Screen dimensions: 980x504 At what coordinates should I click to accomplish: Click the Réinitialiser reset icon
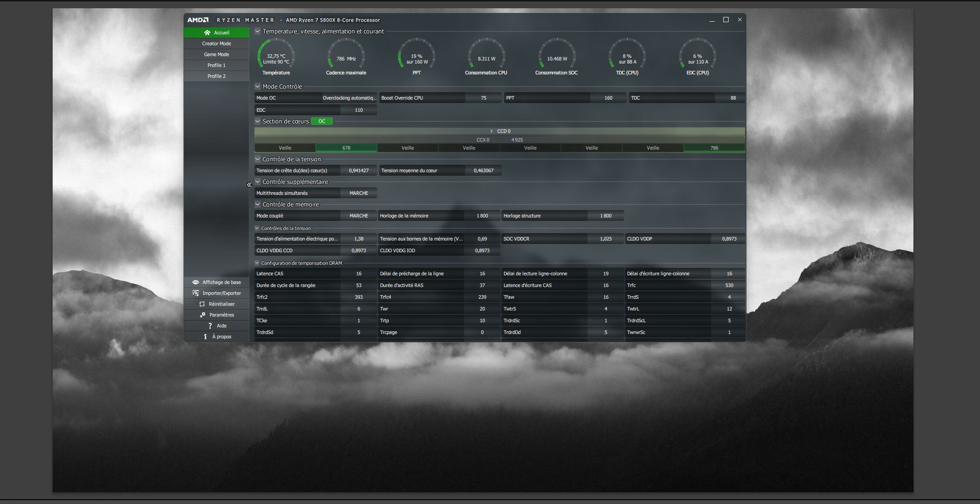point(202,304)
